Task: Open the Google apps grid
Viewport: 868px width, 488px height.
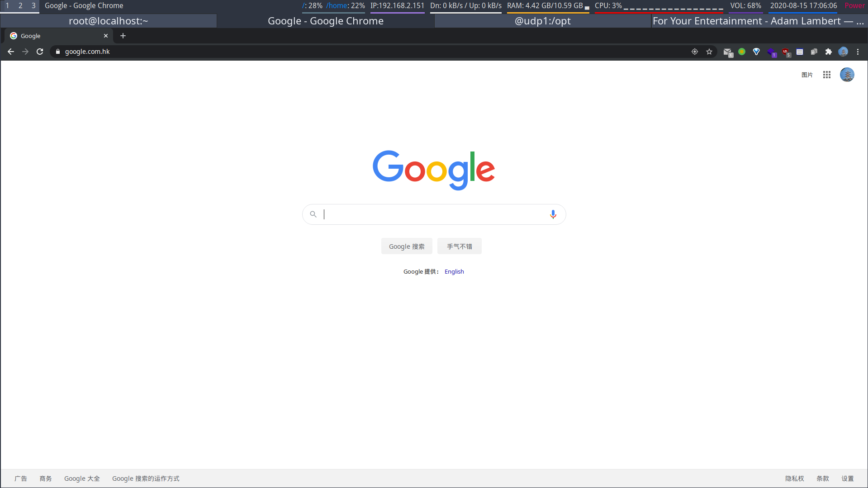Action: [827, 75]
